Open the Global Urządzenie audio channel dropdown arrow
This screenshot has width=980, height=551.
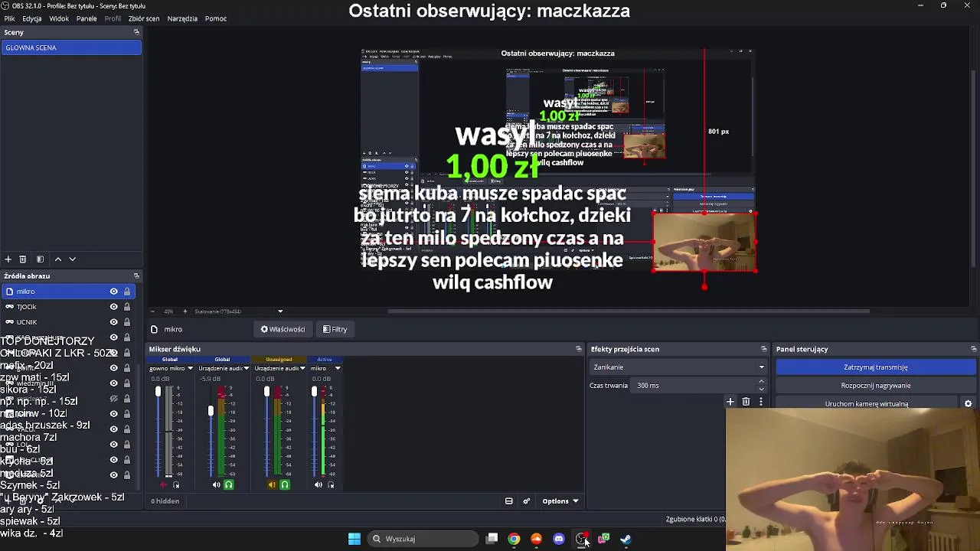246,368
